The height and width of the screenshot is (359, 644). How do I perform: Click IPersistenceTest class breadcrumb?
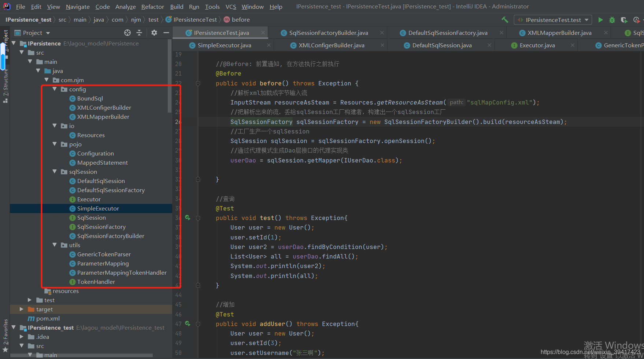[x=191, y=20]
